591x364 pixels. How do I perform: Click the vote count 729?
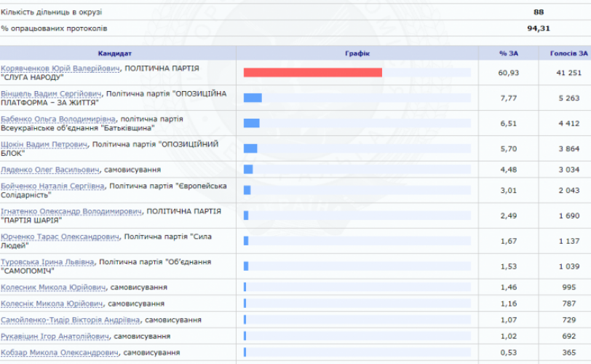[568, 320]
